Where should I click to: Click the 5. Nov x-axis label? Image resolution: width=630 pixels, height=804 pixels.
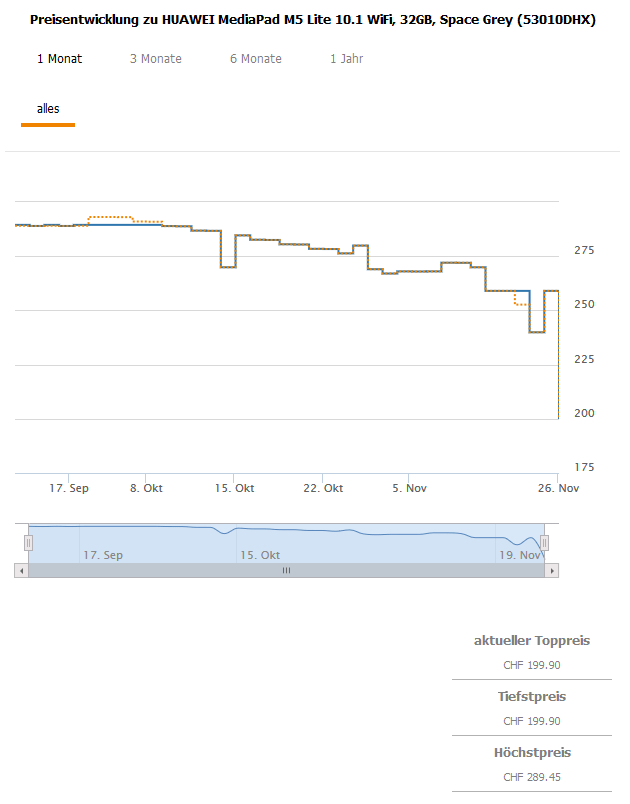pos(410,488)
